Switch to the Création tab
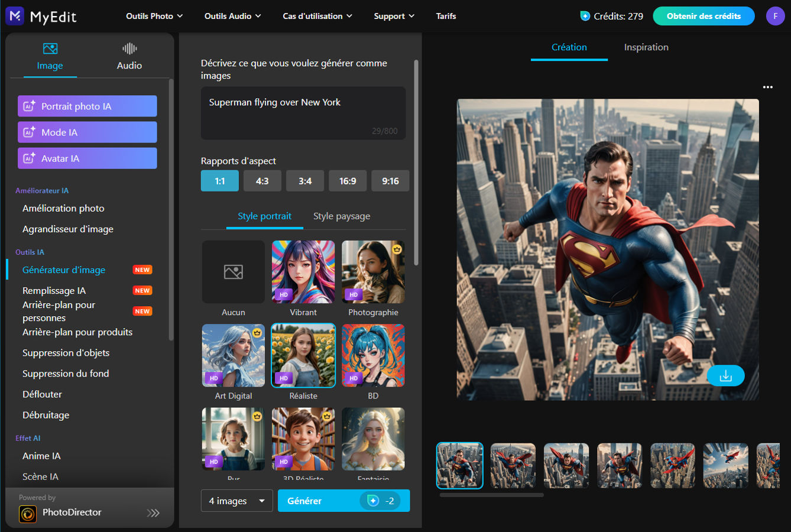 click(569, 47)
